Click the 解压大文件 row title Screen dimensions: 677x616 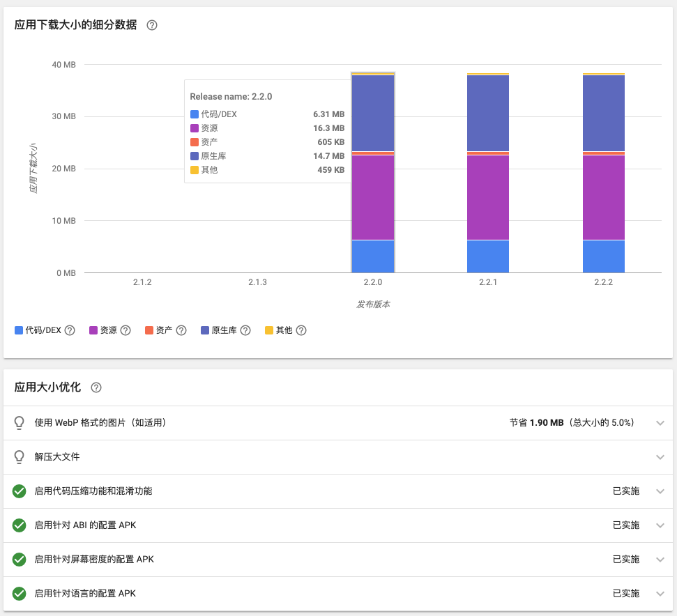pos(57,457)
